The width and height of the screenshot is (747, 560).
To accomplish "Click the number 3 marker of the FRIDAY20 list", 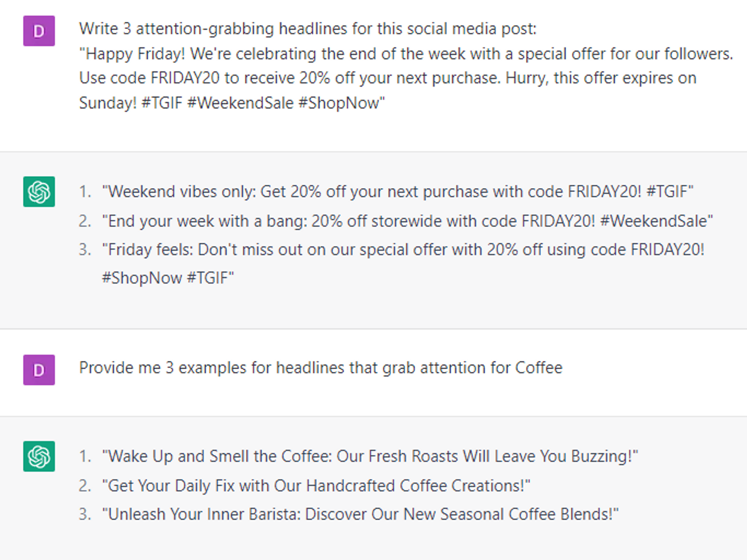I will click(x=85, y=250).
